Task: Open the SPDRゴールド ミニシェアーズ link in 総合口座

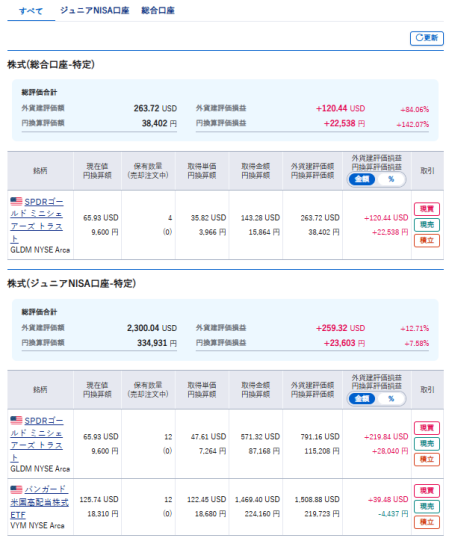Action: pyautogui.click(x=37, y=220)
